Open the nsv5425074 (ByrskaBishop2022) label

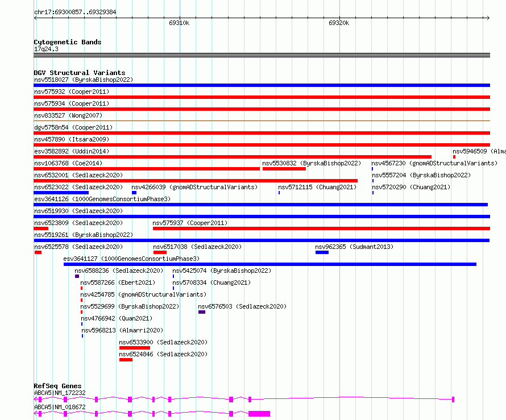click(222, 271)
